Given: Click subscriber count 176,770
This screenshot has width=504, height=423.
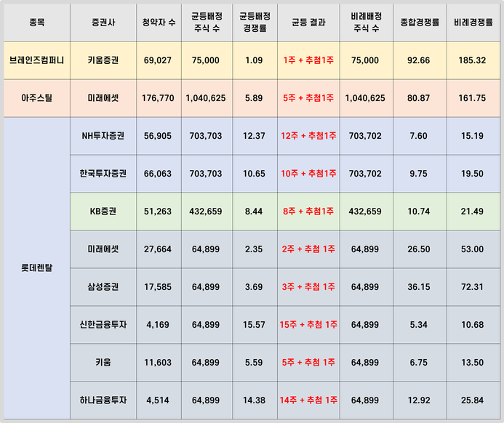Looking at the screenshot, I should tap(158, 98).
